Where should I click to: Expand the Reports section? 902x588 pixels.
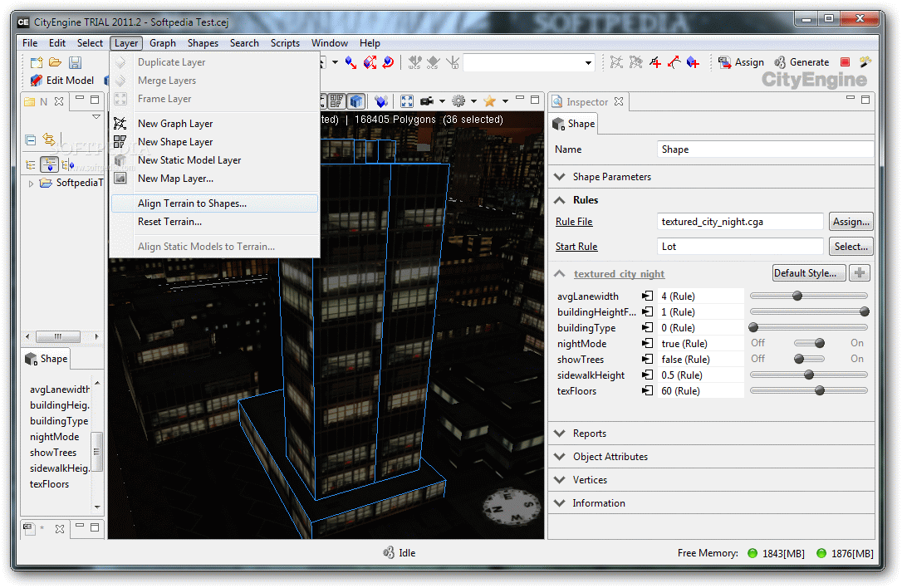click(560, 434)
